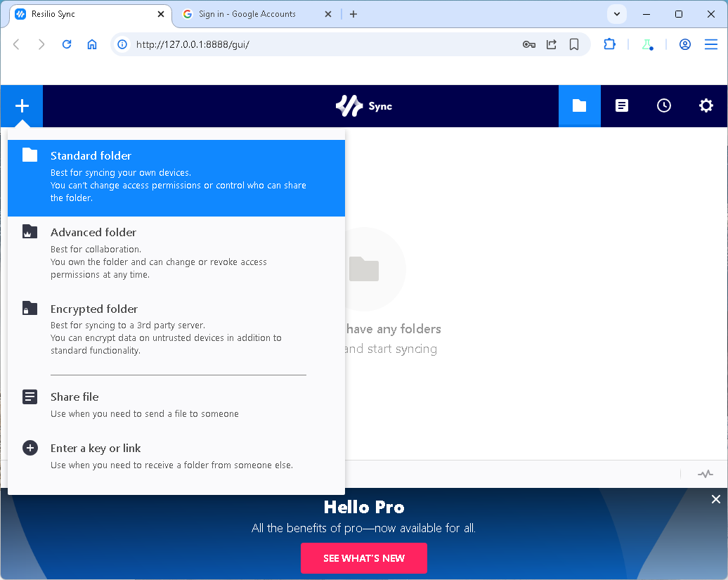The image size is (728, 580).
Task: Go forward in browser history
Action: (x=41, y=44)
